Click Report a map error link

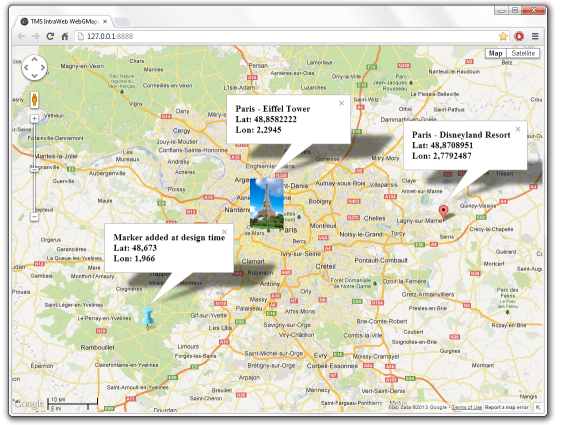point(507,407)
